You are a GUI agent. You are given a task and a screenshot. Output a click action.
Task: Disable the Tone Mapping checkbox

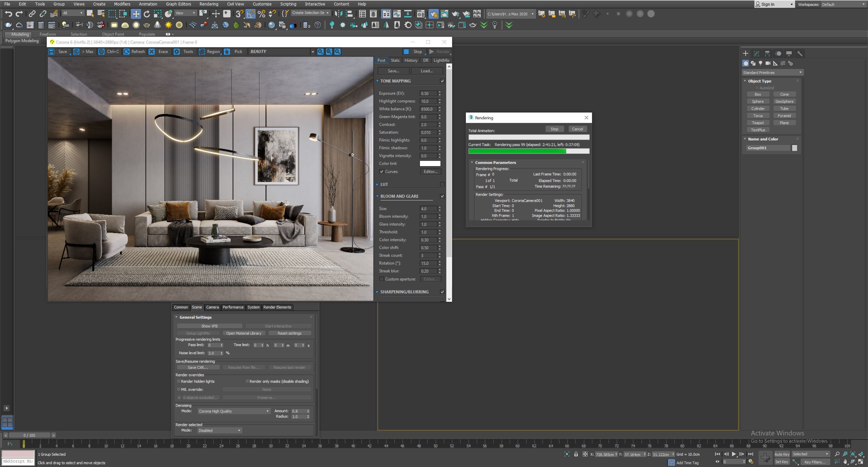[x=442, y=81]
